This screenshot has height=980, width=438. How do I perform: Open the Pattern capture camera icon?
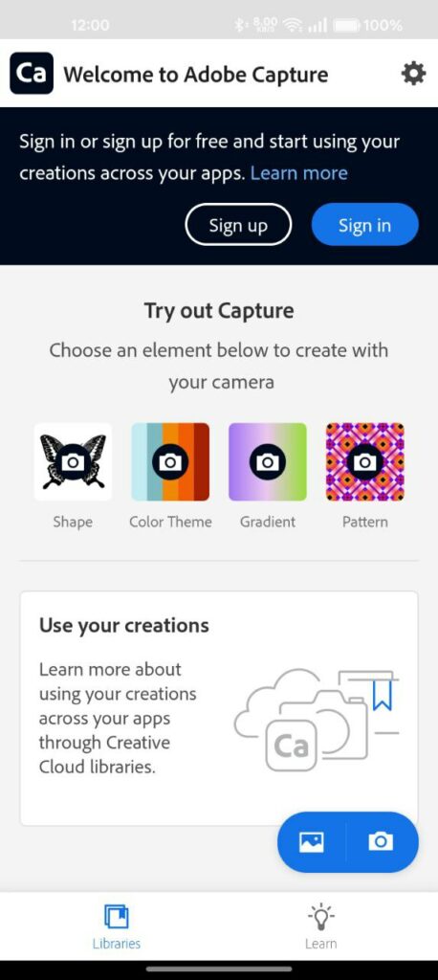[x=365, y=462]
